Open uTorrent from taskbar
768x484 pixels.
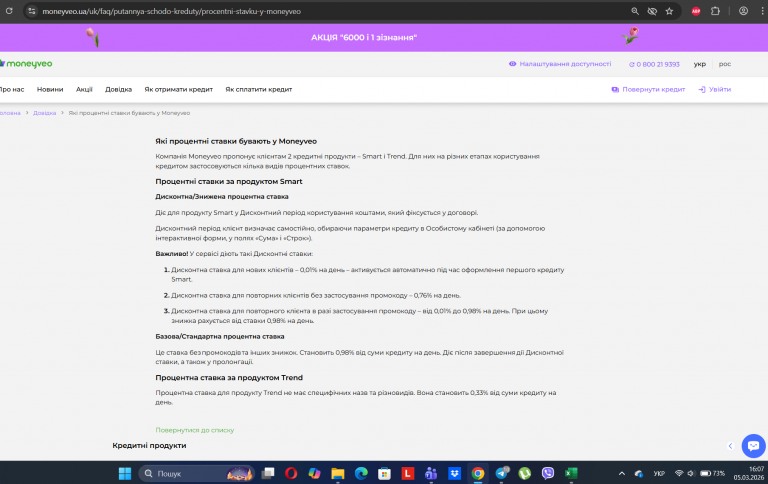tap(525, 473)
